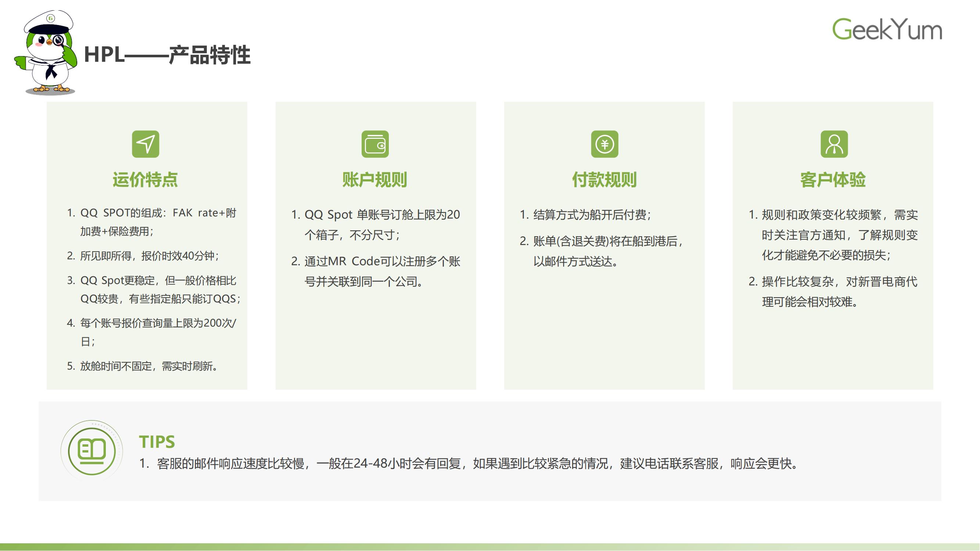Click the GeekYum logo
980x551 pixels.
(887, 29)
